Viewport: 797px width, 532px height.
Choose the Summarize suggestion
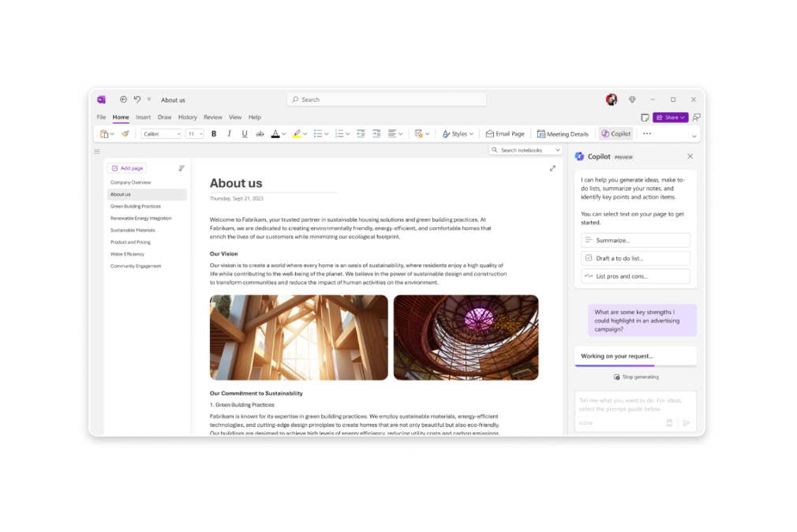[635, 240]
